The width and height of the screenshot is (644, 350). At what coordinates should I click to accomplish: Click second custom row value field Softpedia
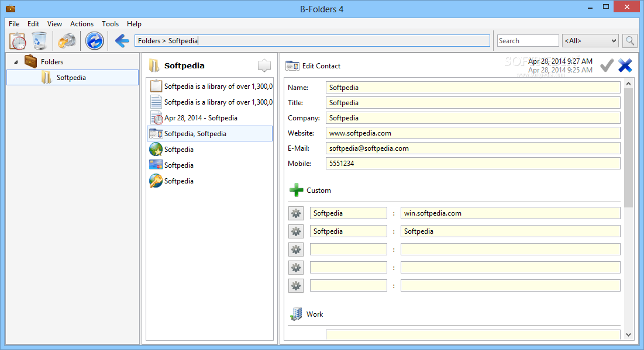click(x=510, y=231)
